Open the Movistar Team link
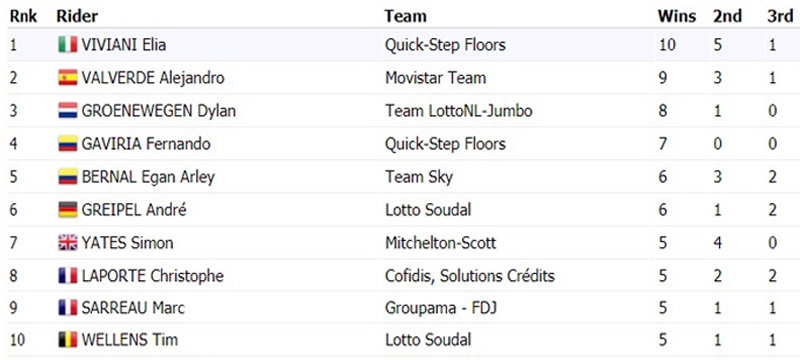The image size is (800, 360). point(435,78)
